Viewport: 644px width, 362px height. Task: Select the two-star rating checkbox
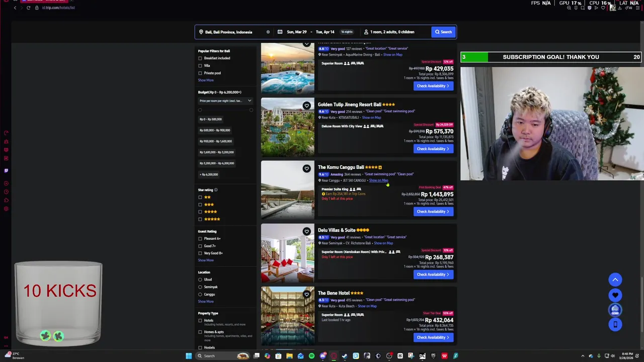click(x=200, y=197)
